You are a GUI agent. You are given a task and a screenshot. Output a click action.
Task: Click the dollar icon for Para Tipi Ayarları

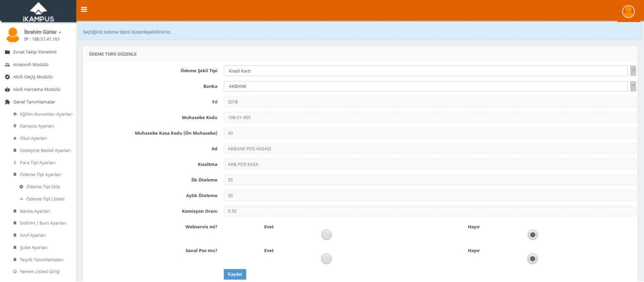(15, 163)
